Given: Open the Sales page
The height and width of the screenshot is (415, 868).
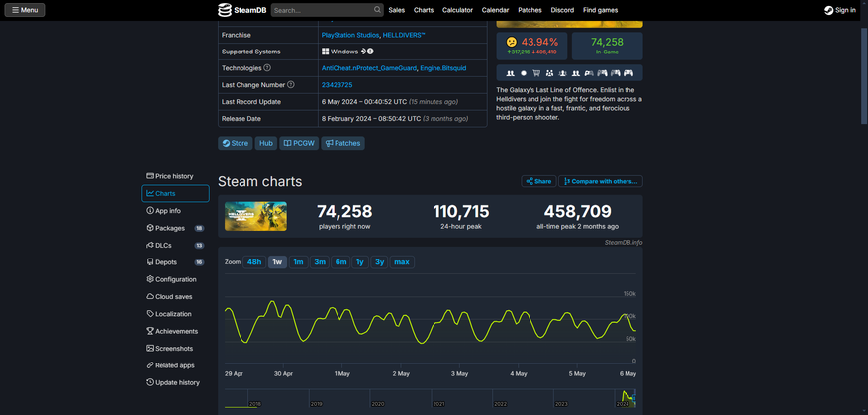Looking at the screenshot, I should click(x=396, y=10).
